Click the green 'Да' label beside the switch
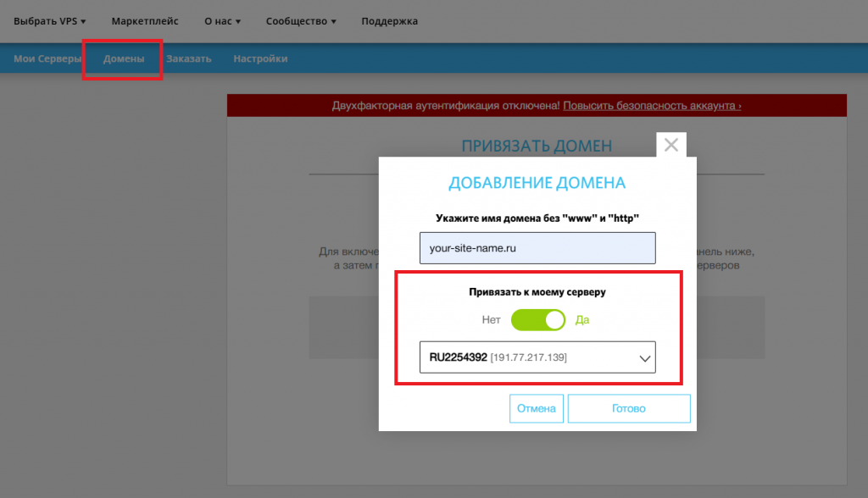The height and width of the screenshot is (498, 868). pos(582,320)
